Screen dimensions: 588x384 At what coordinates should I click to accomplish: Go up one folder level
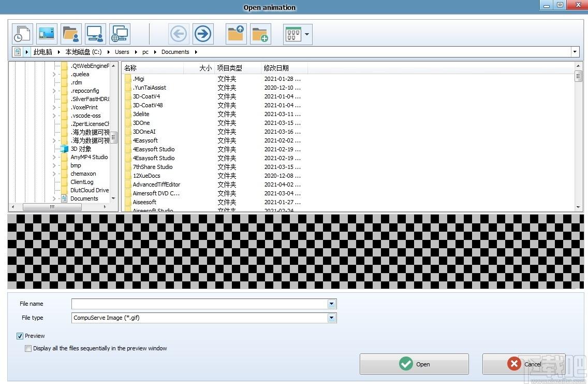pyautogui.click(x=236, y=34)
